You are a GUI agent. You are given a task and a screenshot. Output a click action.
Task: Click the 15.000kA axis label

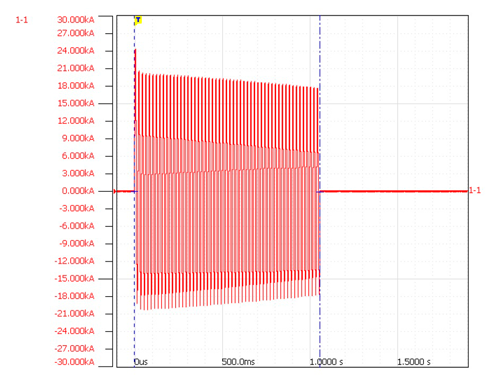click(76, 103)
